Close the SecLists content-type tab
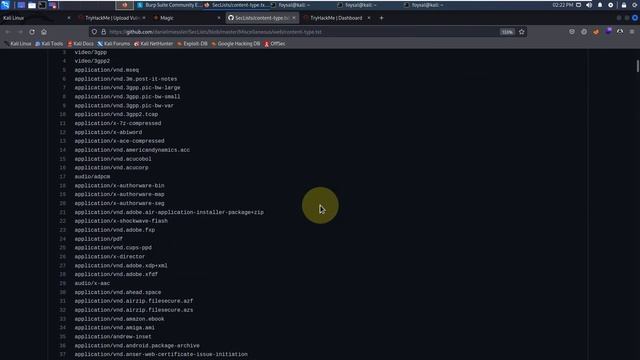 [293, 18]
